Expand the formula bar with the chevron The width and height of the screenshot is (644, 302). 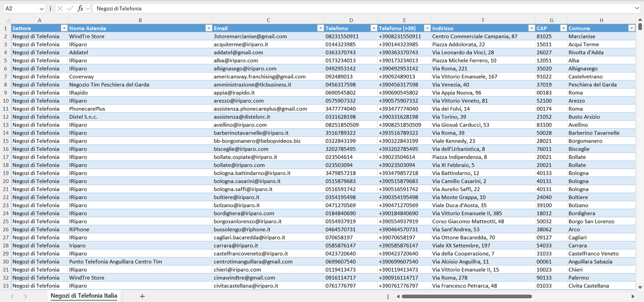pyautogui.click(x=637, y=8)
